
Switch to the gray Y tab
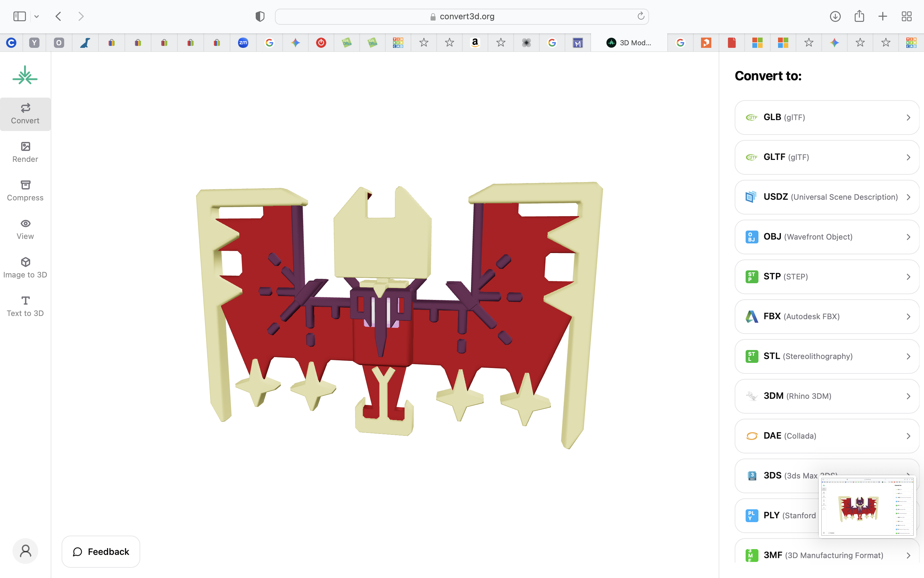pyautogui.click(x=34, y=42)
